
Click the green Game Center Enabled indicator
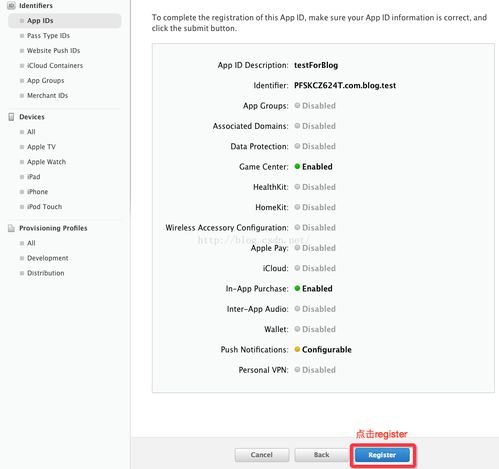pyautogui.click(x=297, y=166)
